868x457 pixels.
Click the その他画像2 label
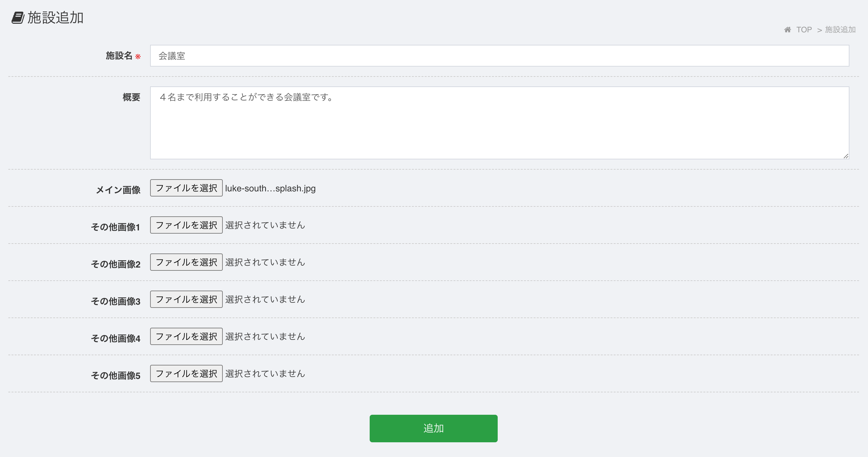pyautogui.click(x=116, y=264)
